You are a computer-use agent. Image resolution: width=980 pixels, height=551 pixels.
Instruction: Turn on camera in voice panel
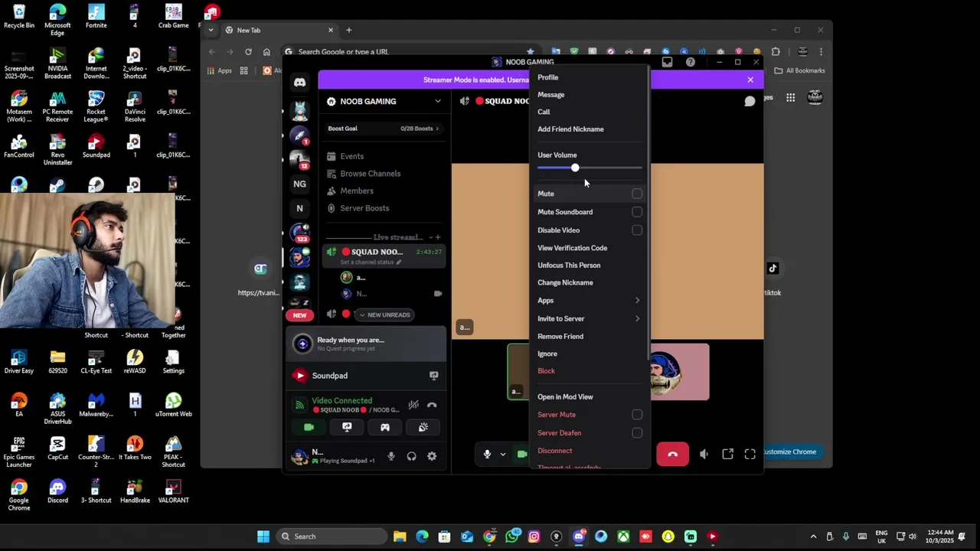coord(309,427)
